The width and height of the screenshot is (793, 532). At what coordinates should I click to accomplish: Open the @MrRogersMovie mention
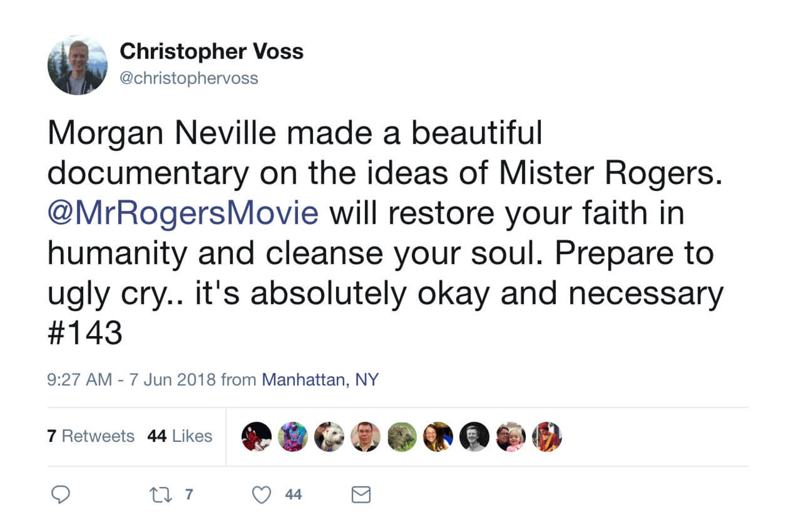183,213
